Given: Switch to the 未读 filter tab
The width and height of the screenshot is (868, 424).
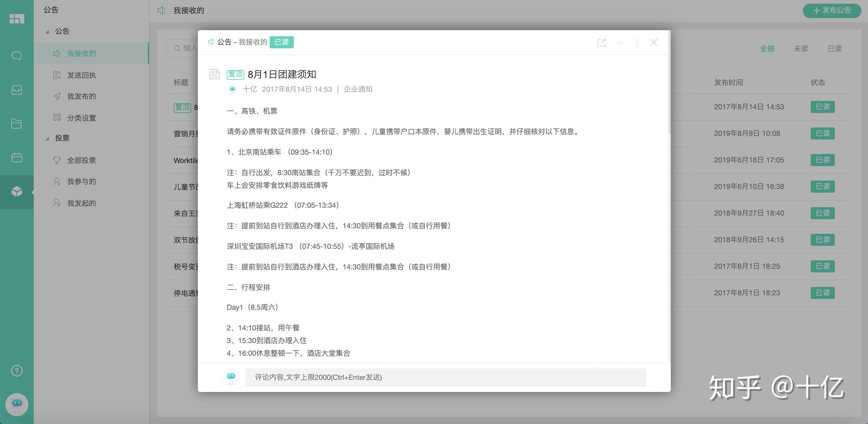Looking at the screenshot, I should 801,49.
